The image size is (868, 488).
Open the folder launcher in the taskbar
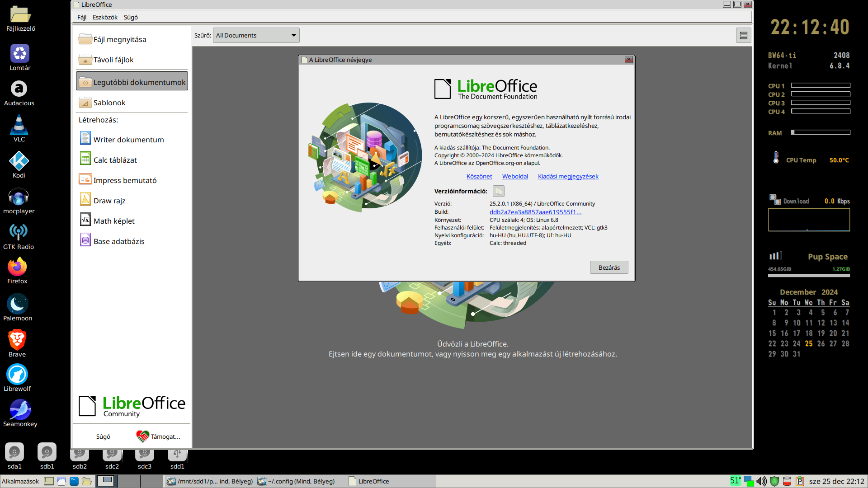87,481
